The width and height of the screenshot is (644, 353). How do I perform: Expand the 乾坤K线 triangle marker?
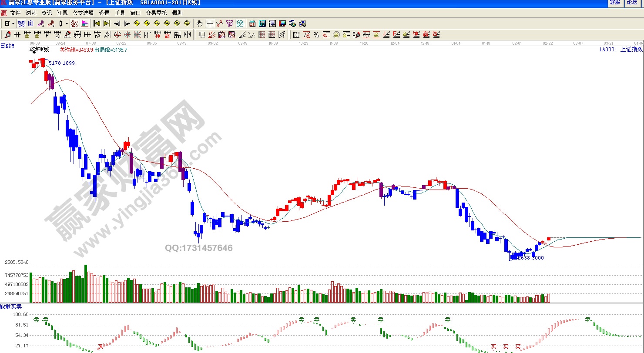point(34,53)
